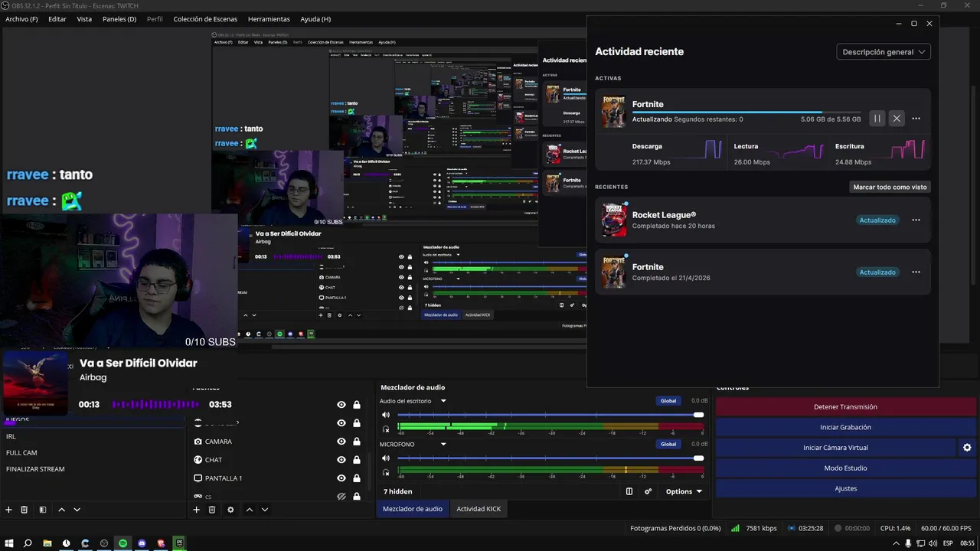The image size is (980, 551).
Task: Open audio mixer Options dropdown
Action: (684, 491)
